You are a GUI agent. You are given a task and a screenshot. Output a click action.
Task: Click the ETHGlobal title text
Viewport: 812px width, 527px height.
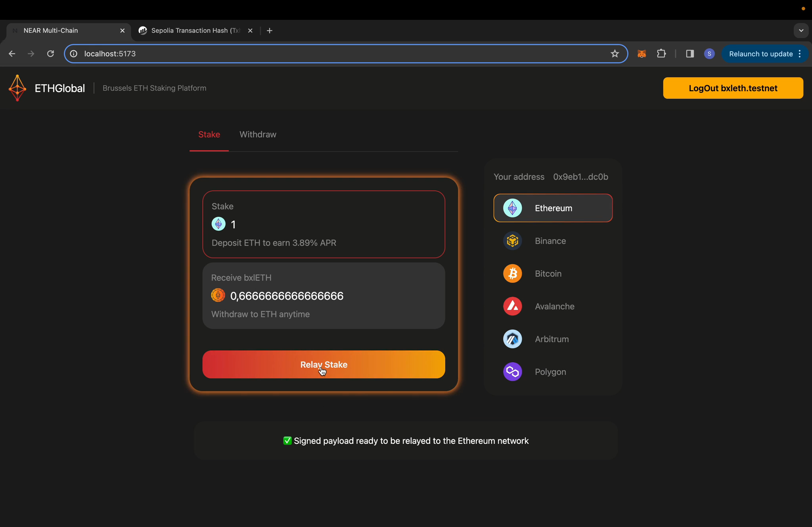coord(59,88)
